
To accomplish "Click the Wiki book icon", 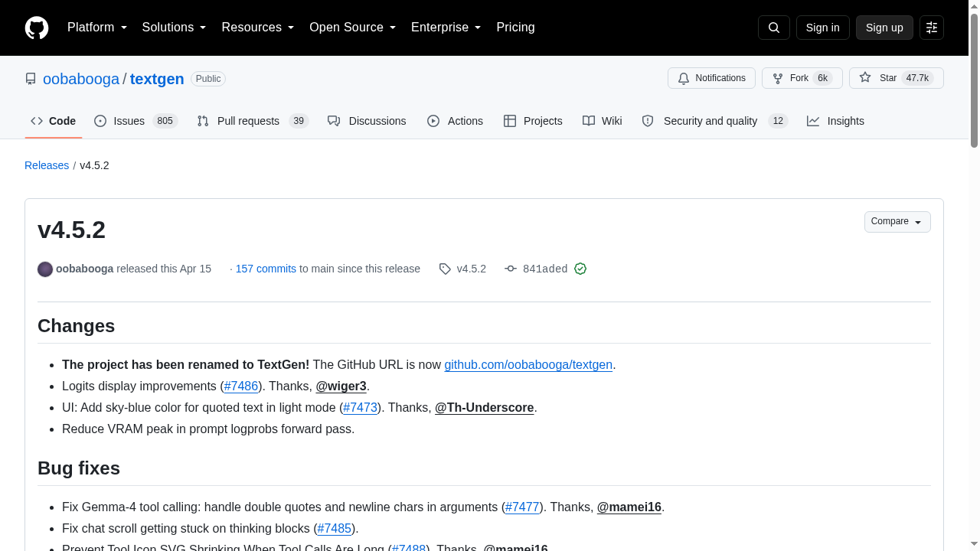I will pos(589,121).
